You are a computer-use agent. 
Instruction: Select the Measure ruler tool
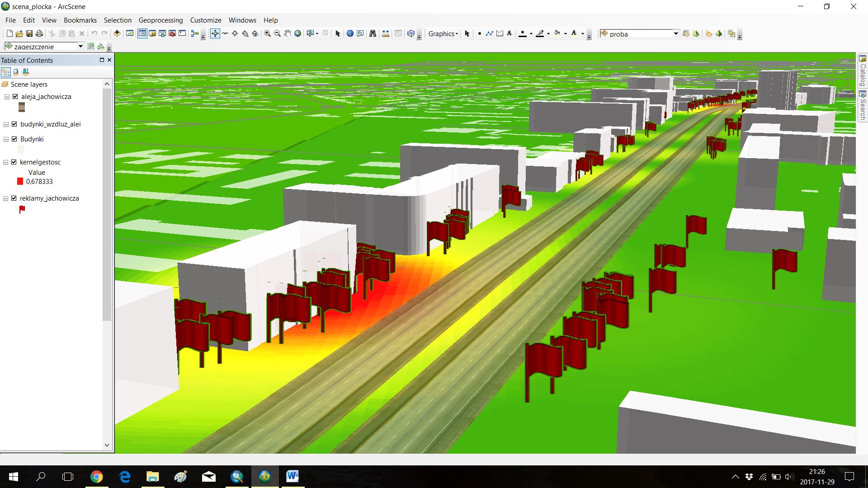click(x=385, y=33)
